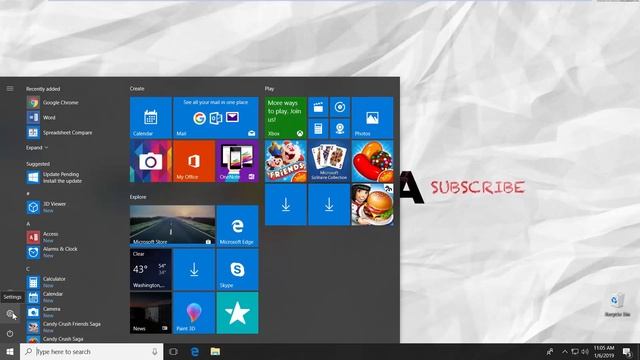640x360 pixels.
Task: Open the Groove Music small tile
Action: point(340,107)
